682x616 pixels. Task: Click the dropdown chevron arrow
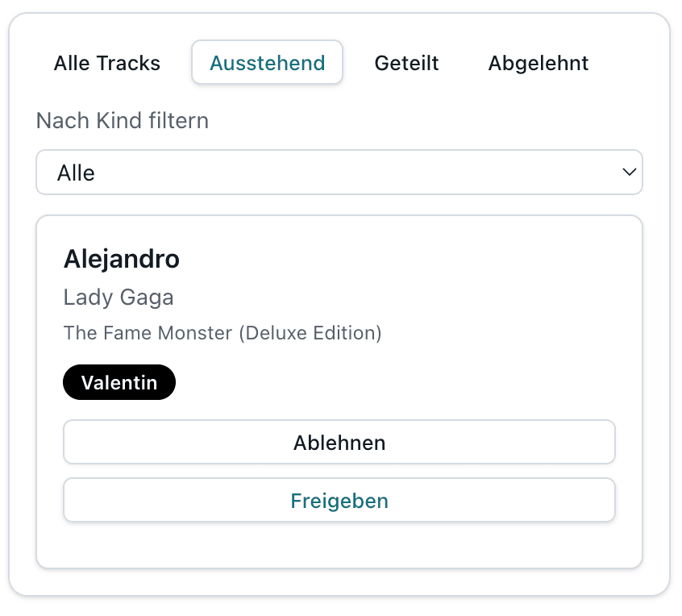[630, 173]
